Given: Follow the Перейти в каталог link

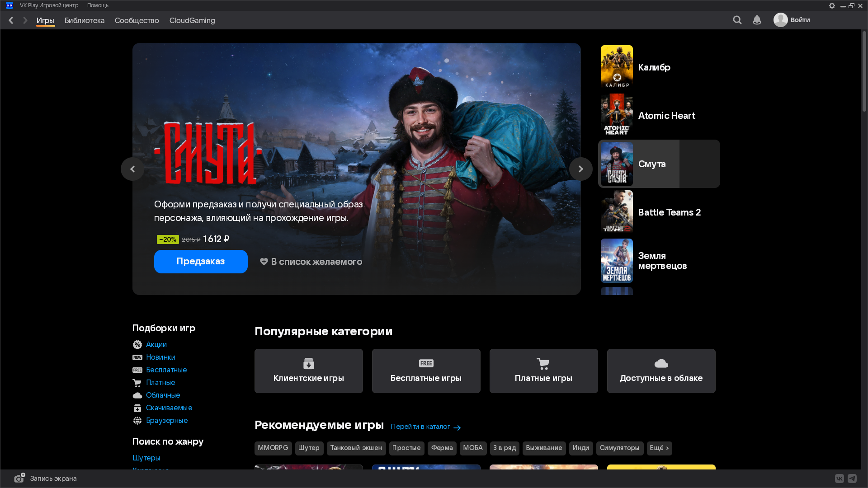Looking at the screenshot, I should [426, 427].
